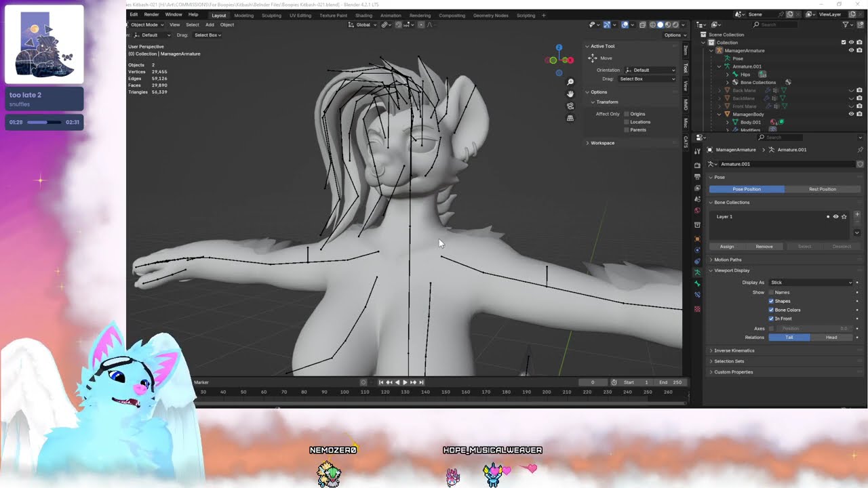Click the Rest Position button
868x488 pixels.
[823, 189]
